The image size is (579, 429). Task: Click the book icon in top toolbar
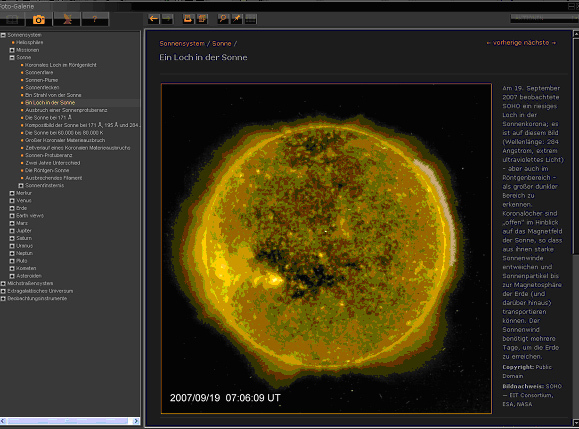point(12,19)
